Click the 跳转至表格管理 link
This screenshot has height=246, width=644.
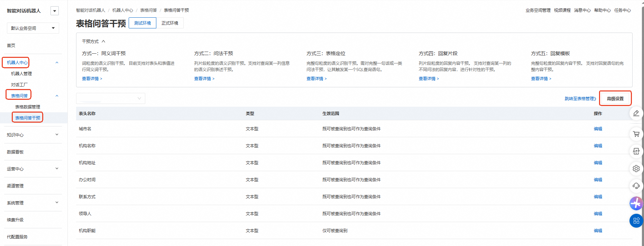click(580, 99)
